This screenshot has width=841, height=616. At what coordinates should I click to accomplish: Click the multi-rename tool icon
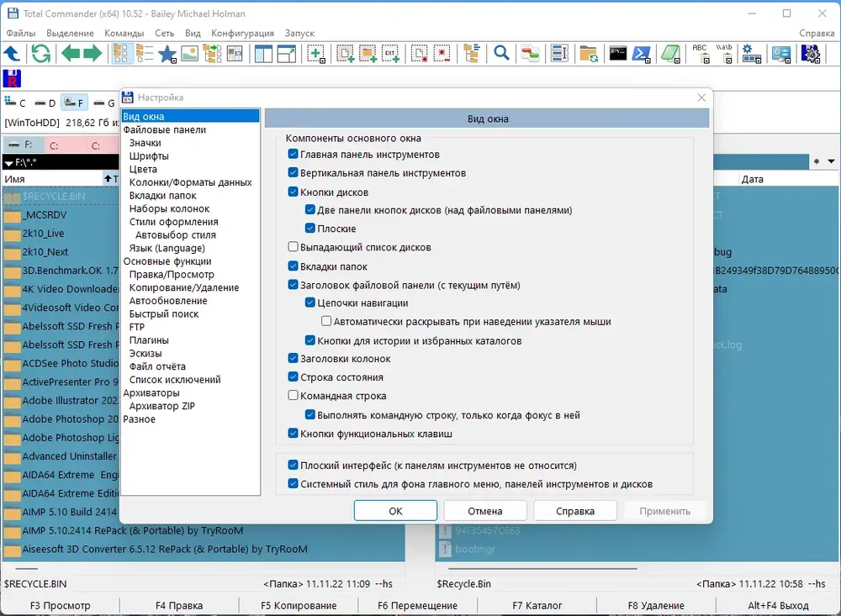(x=559, y=54)
